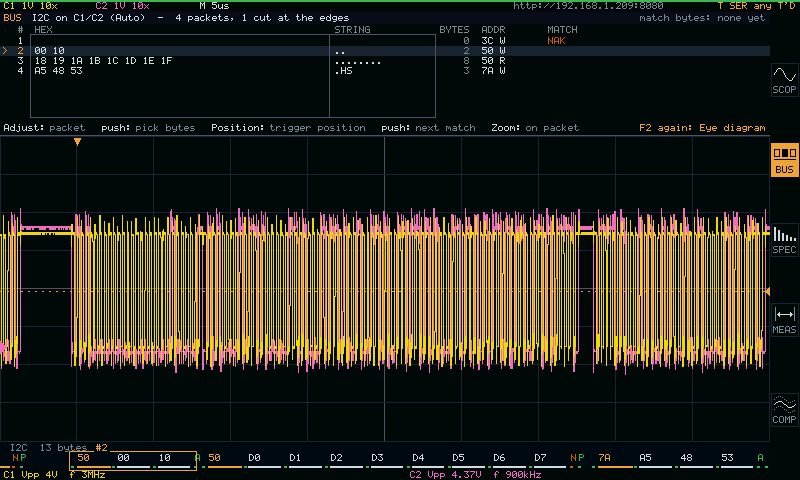Screen dimensions: 800x480
Task: Click the C1 1V 10x channel label
Action: tap(31, 6)
